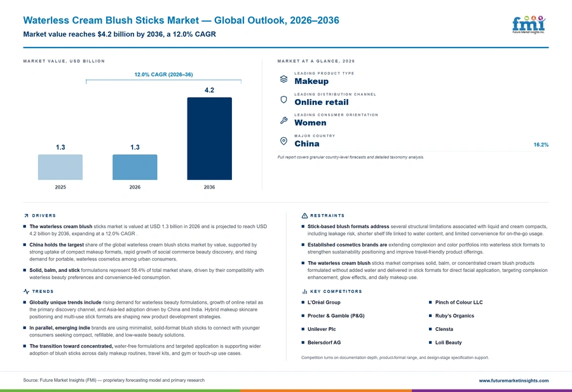The height and width of the screenshot is (392, 572).
Task: Click the 1.3 value above the 2026 bar
Action: click(135, 147)
